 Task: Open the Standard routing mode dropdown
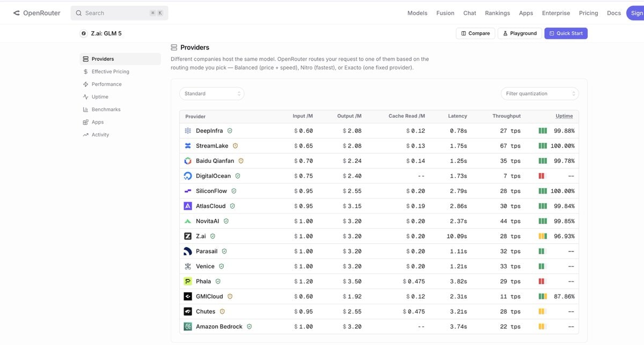click(x=211, y=94)
